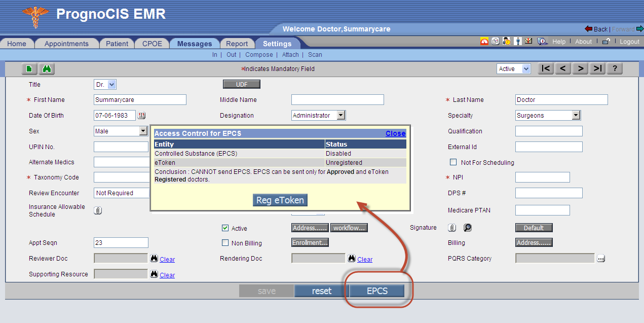The width and height of the screenshot is (644, 323).
Task: Click the person with clock icon
Action: click(x=507, y=42)
